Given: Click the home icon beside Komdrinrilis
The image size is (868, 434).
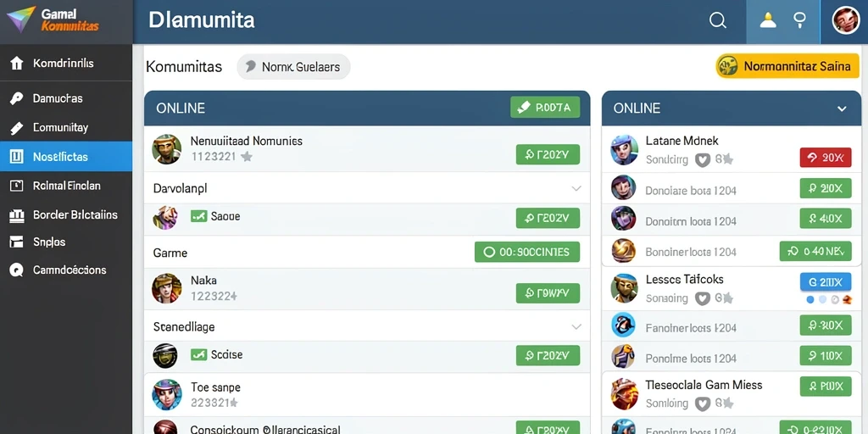Looking at the screenshot, I should click(x=17, y=63).
